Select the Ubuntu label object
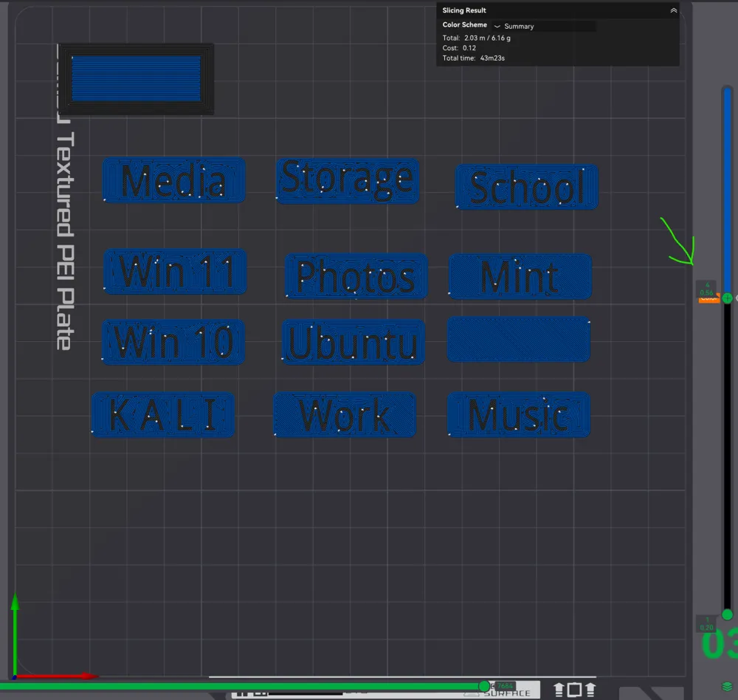The image size is (738, 700). click(x=353, y=342)
